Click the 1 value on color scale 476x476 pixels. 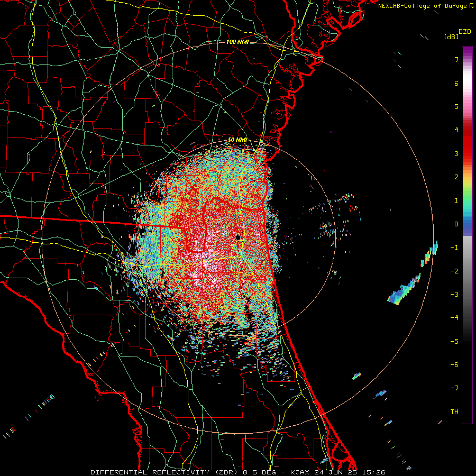click(456, 200)
